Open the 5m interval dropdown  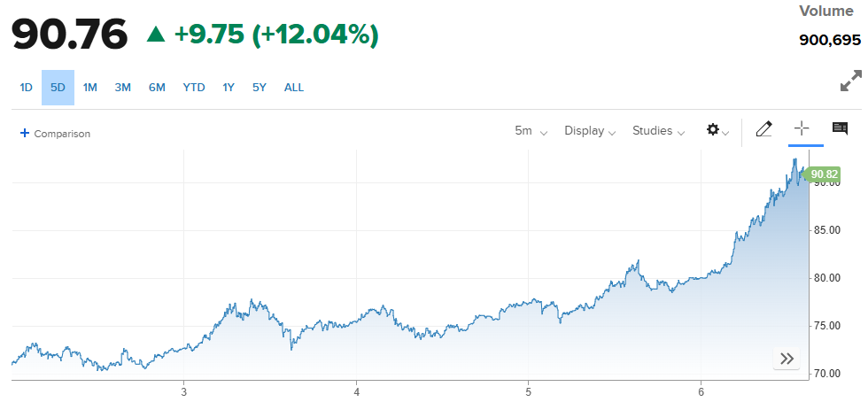[531, 131]
